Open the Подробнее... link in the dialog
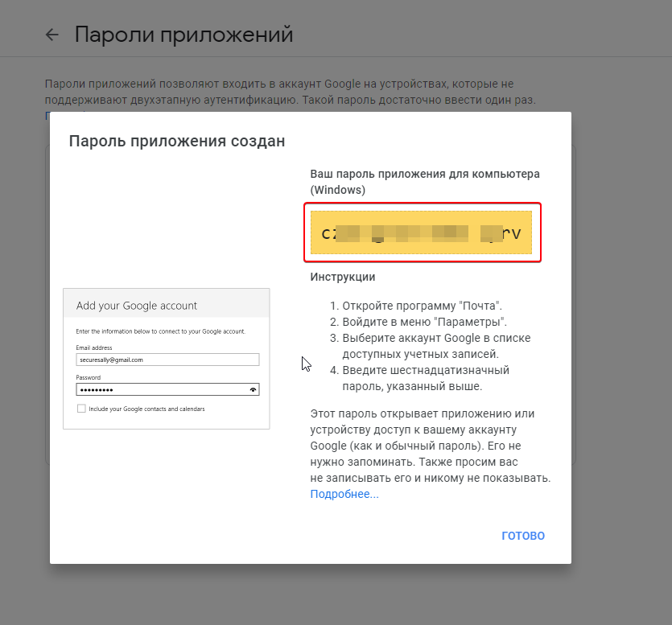 [x=344, y=494]
